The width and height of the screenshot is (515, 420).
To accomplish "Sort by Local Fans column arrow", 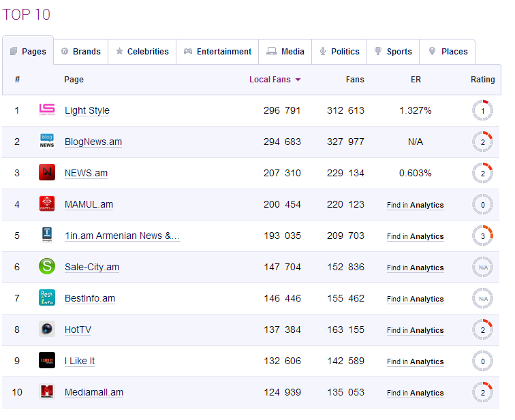I will [x=298, y=80].
